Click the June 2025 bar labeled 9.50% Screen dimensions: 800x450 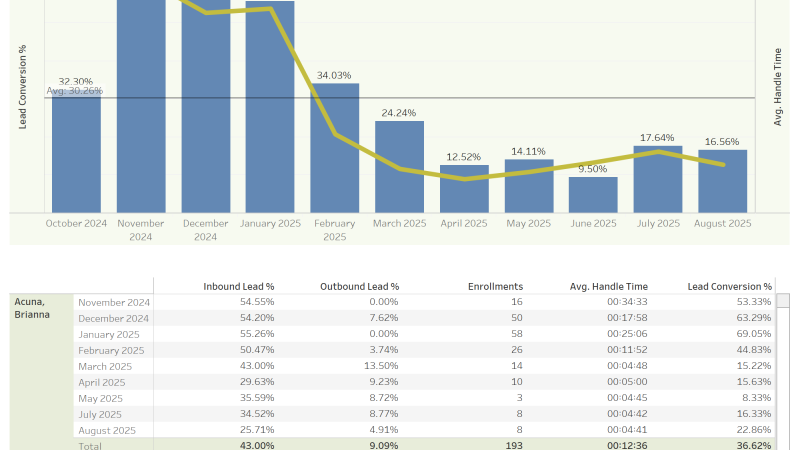pyautogui.click(x=593, y=195)
